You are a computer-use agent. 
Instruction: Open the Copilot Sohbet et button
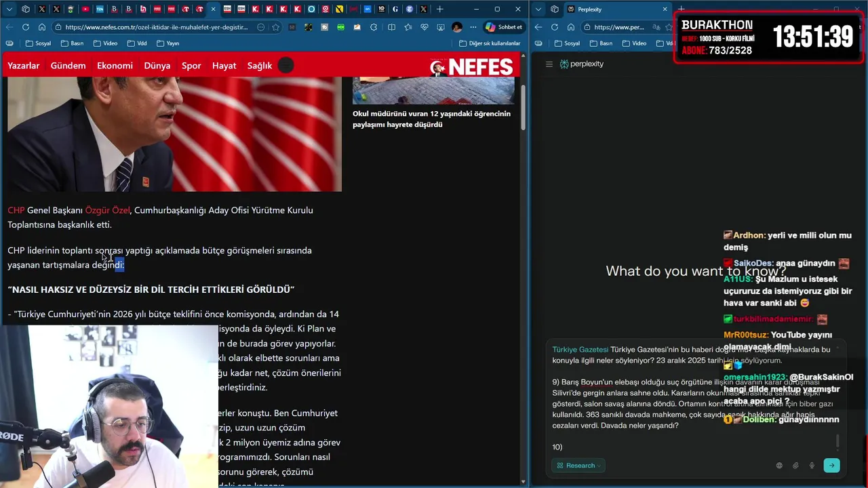point(504,27)
